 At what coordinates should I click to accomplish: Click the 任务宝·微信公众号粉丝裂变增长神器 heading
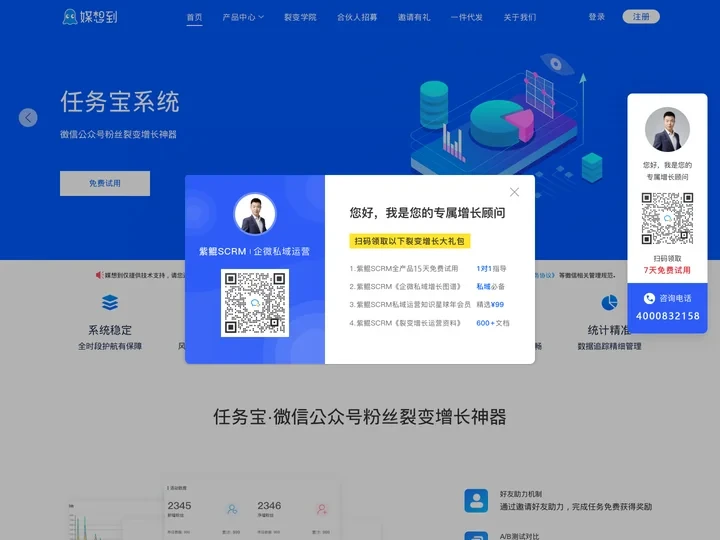360,417
